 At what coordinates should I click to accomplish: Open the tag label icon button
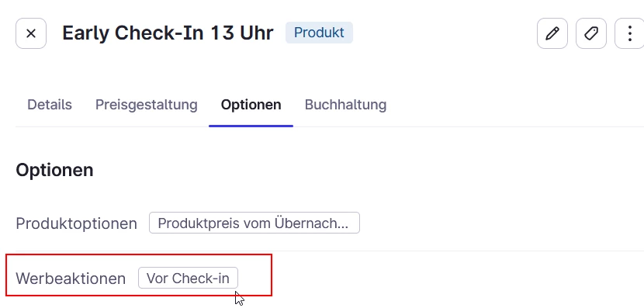coord(591,33)
